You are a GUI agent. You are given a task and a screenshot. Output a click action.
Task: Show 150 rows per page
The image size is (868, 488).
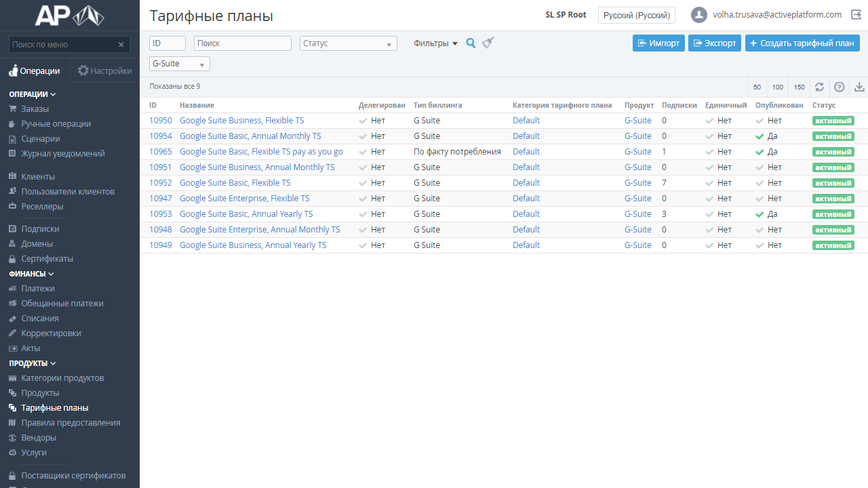[800, 87]
